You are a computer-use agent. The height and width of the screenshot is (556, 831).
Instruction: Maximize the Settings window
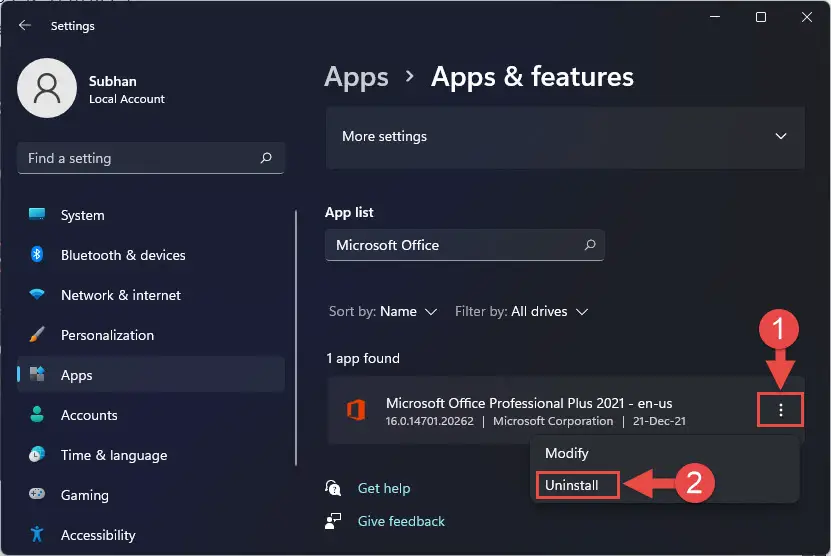tap(761, 17)
